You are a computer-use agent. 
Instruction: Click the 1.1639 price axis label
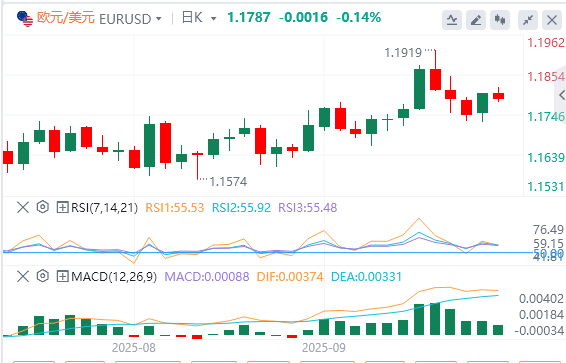pos(546,157)
